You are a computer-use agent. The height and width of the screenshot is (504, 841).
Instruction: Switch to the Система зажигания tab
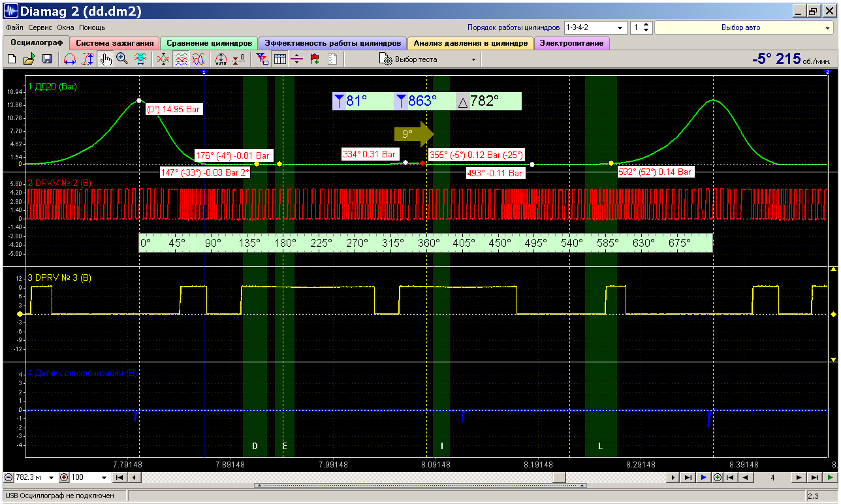coord(114,43)
